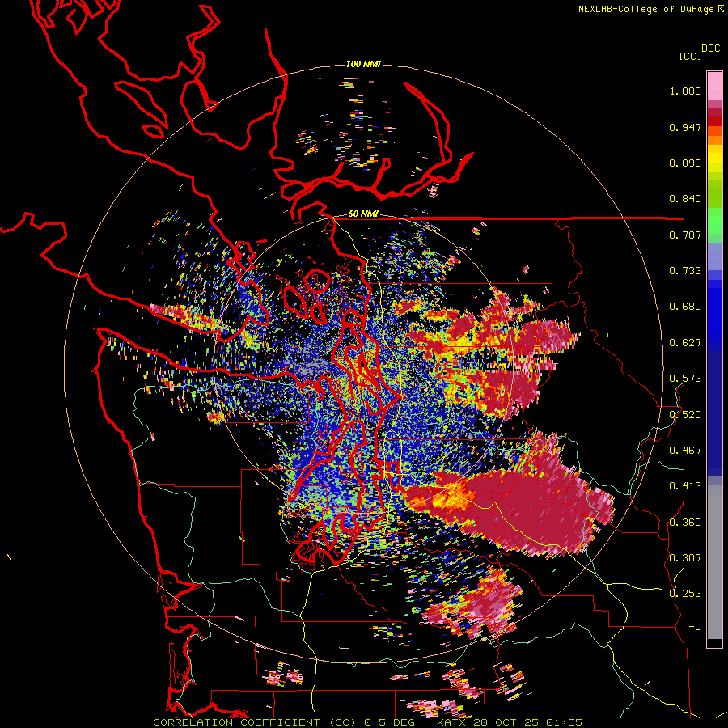Viewport: 728px width, 728px height.
Task: Pick the bright blue segment near 0.680
Action: (x=714, y=311)
